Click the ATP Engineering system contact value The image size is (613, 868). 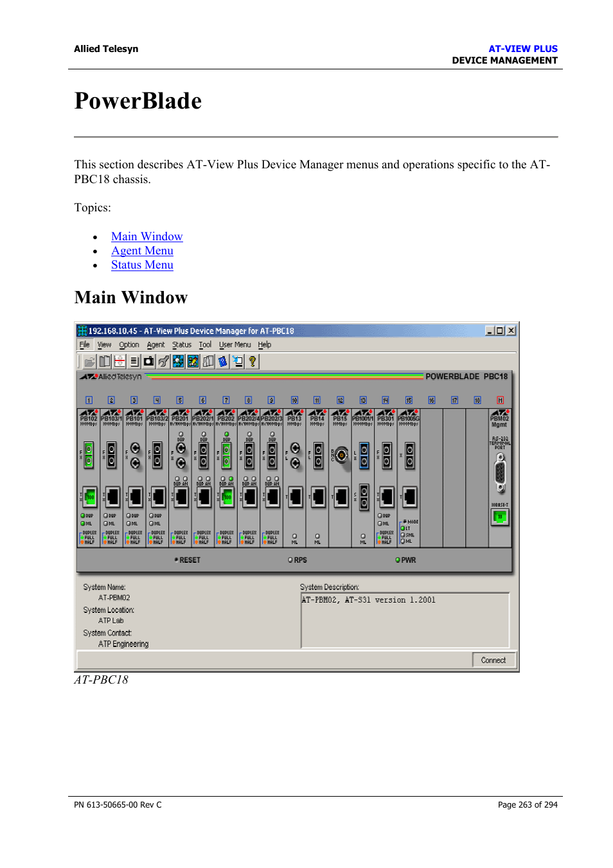coord(123,644)
